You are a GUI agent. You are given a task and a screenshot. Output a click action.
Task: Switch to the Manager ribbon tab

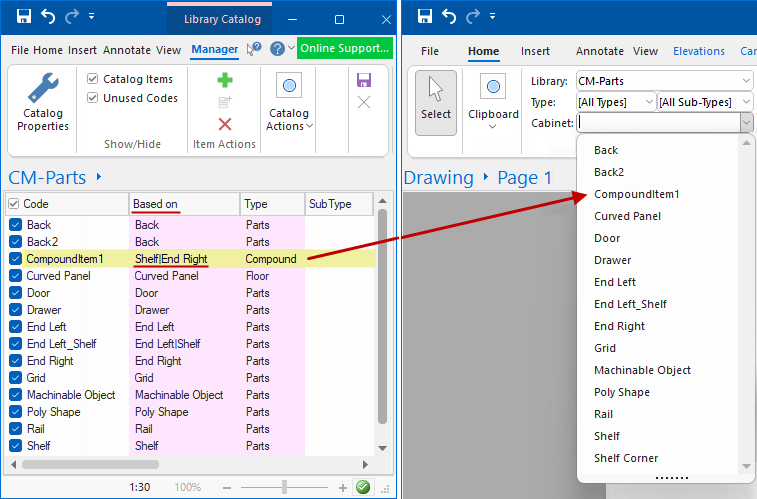pos(215,50)
